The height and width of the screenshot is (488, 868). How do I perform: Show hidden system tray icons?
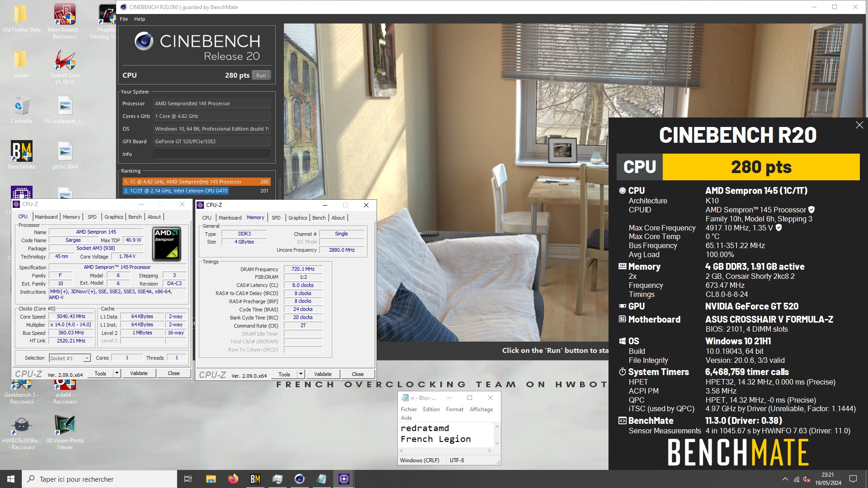785,479
